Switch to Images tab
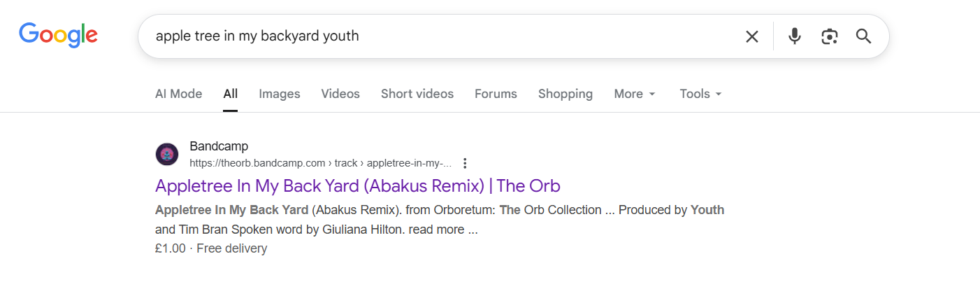 coord(279,94)
